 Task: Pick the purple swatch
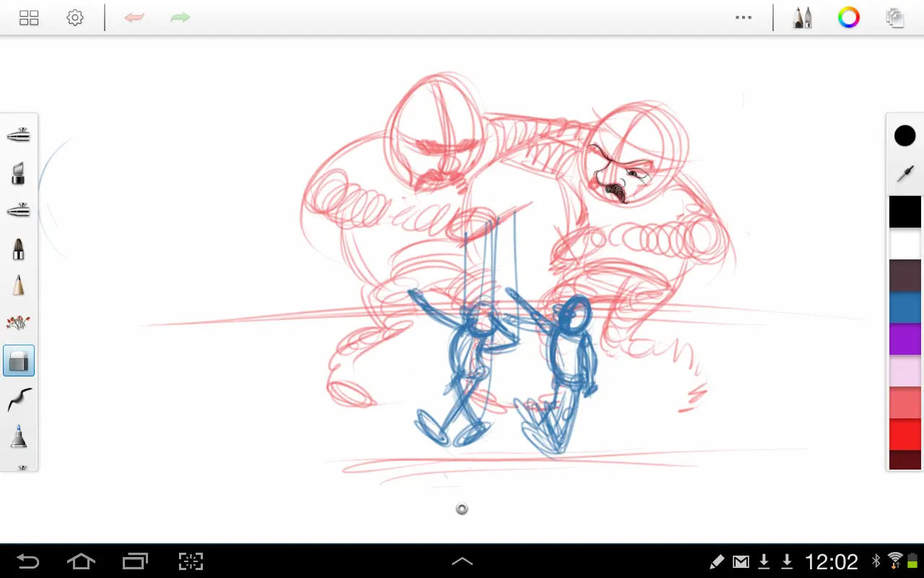[905, 339]
